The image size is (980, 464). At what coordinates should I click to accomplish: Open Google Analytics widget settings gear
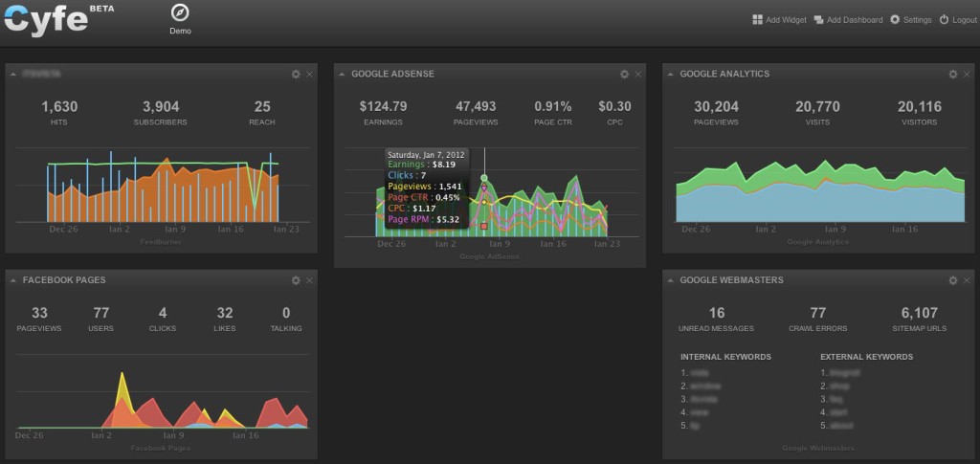(x=953, y=75)
